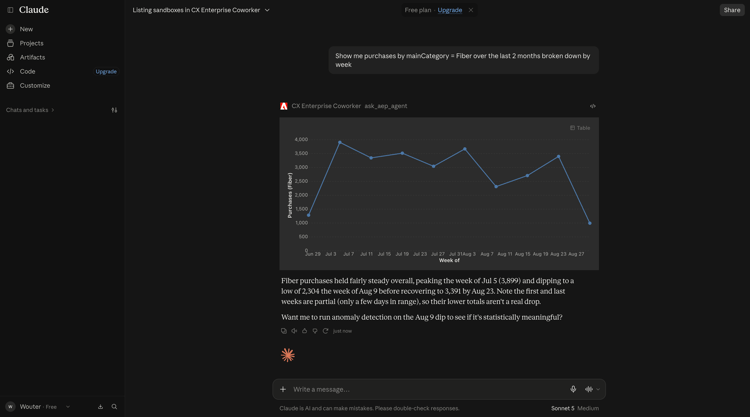Image resolution: width=750 pixels, height=417 pixels.
Task: Open the voice mode options chevron
Action: 598,389
